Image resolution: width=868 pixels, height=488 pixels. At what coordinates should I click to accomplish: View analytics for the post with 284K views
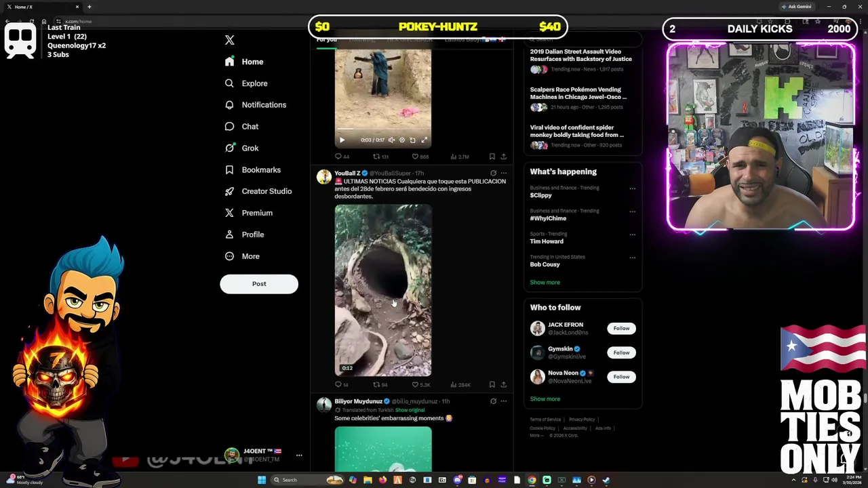point(460,384)
